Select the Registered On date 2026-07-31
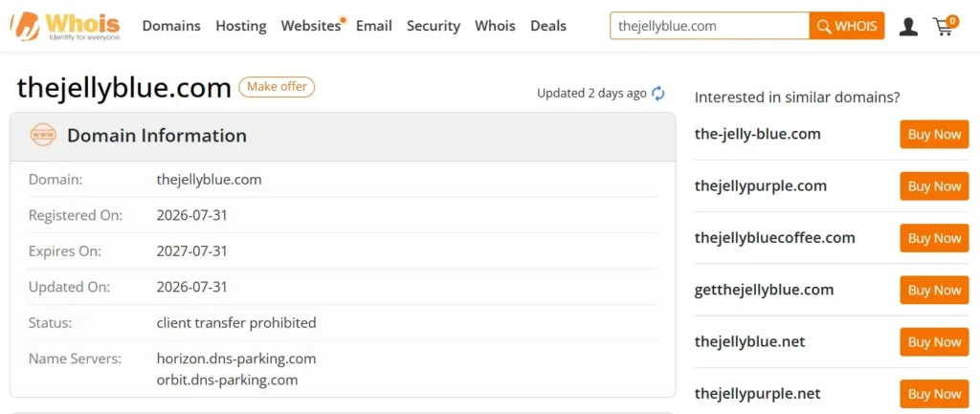980x414 pixels. click(191, 215)
